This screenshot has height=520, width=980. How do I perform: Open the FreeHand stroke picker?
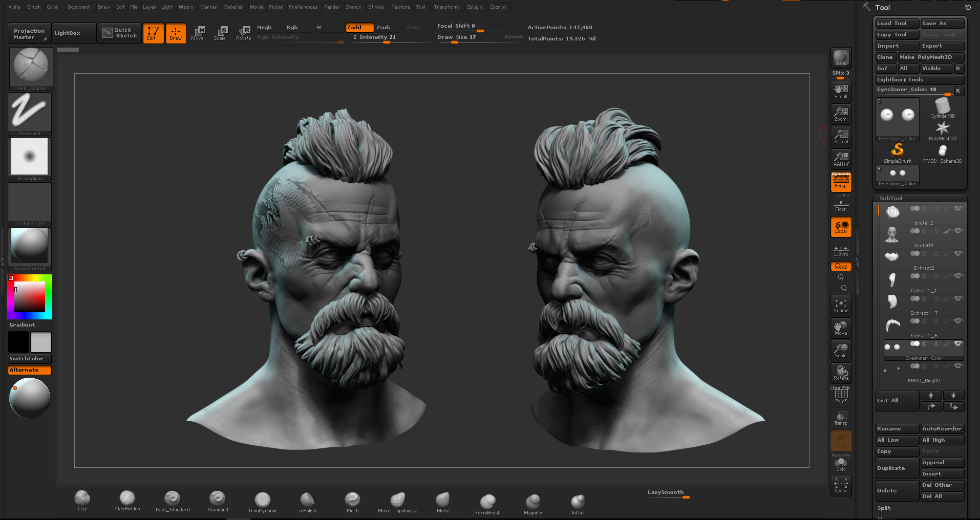30,114
